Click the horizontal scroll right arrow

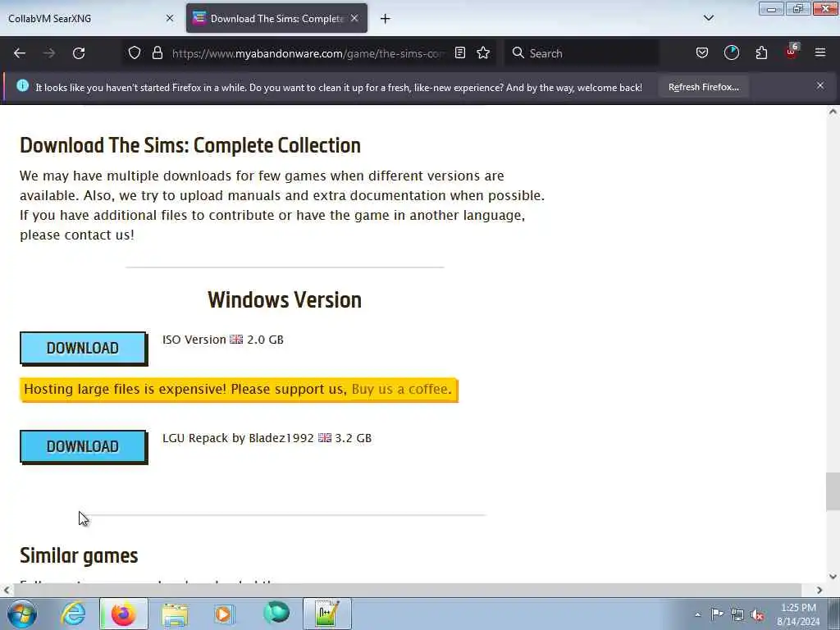click(x=819, y=591)
